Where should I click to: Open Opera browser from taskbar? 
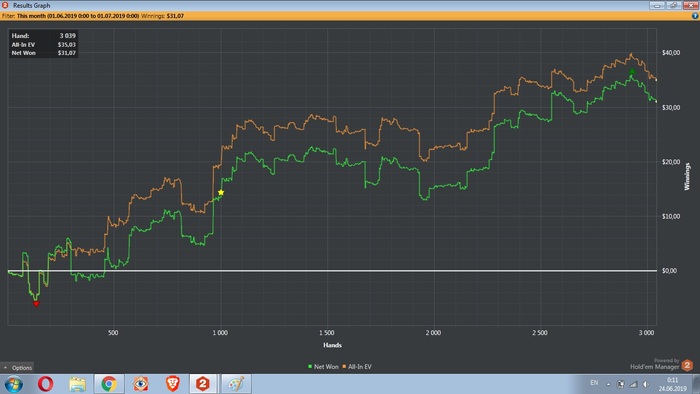pyautogui.click(x=46, y=384)
